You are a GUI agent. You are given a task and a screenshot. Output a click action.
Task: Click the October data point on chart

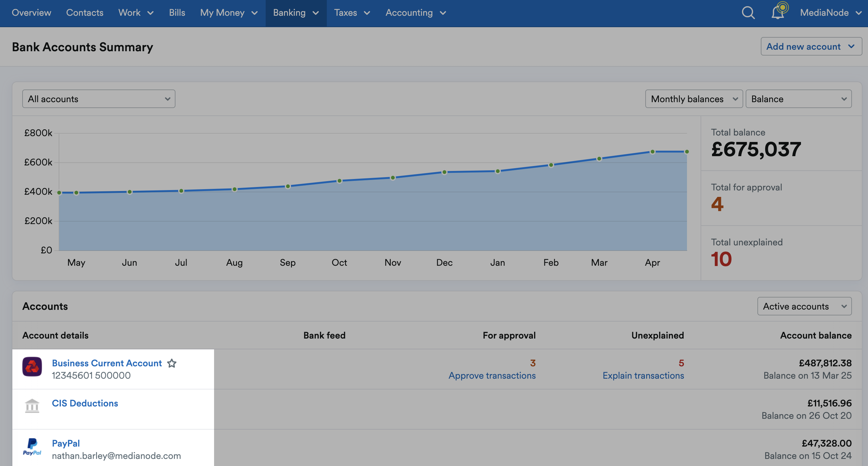tap(339, 181)
